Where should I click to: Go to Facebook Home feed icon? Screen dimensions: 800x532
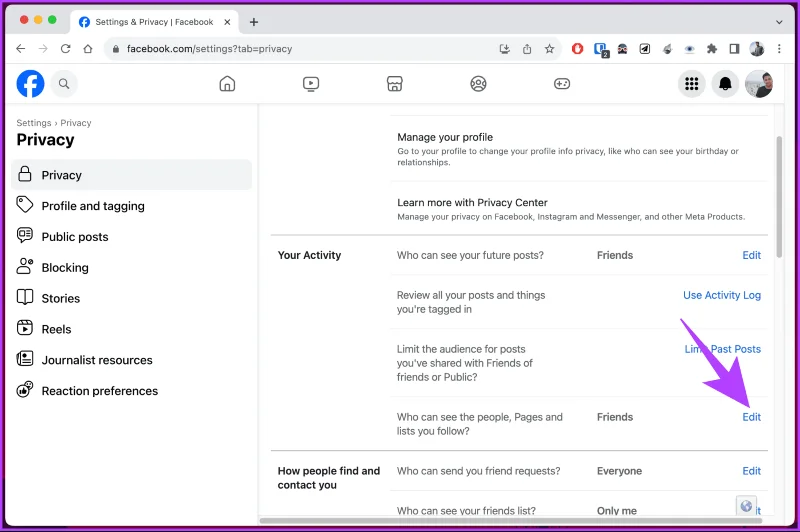227,84
